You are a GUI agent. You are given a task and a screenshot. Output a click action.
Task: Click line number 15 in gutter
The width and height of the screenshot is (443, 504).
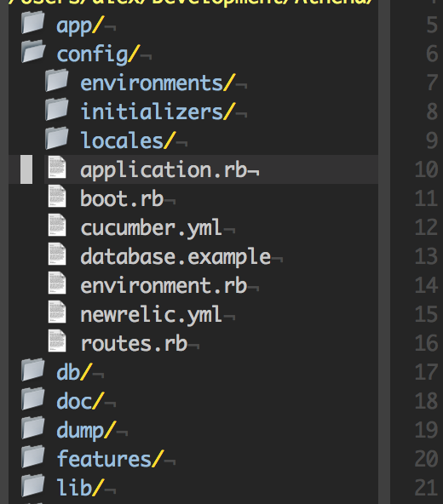click(x=426, y=314)
